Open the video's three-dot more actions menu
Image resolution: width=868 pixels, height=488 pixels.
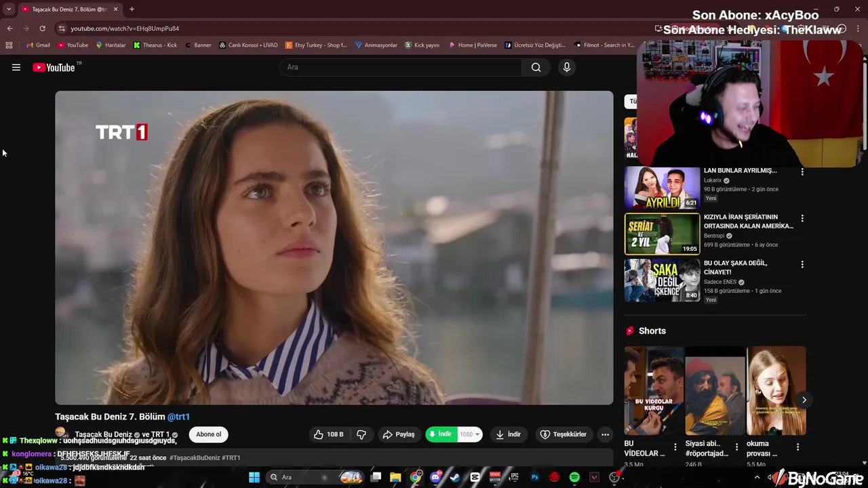tap(606, 434)
